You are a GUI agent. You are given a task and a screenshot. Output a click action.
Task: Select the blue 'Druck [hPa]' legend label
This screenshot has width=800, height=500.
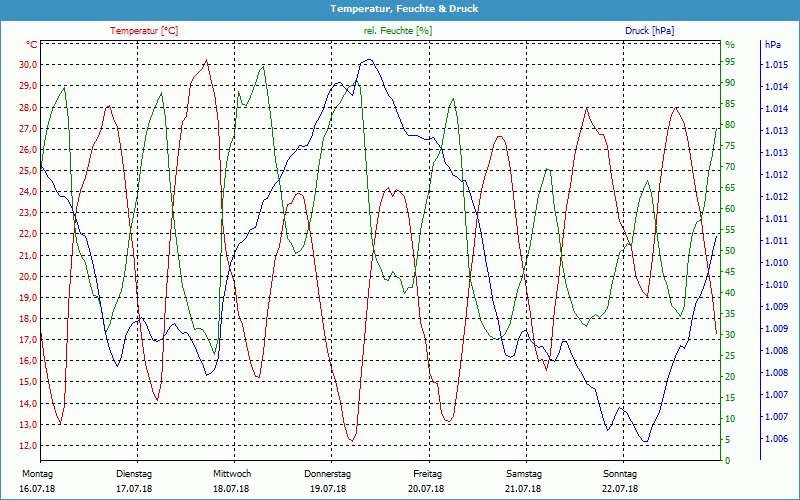(x=649, y=31)
